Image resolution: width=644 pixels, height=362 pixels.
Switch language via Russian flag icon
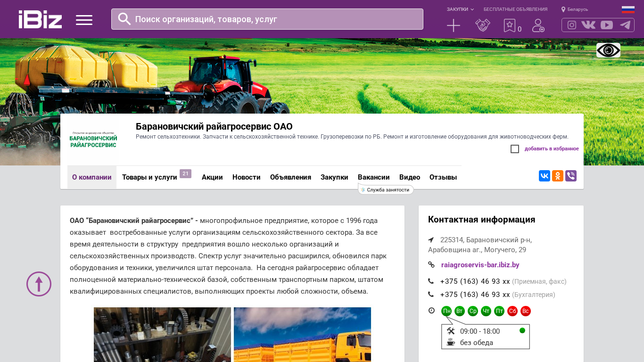coord(628,9)
